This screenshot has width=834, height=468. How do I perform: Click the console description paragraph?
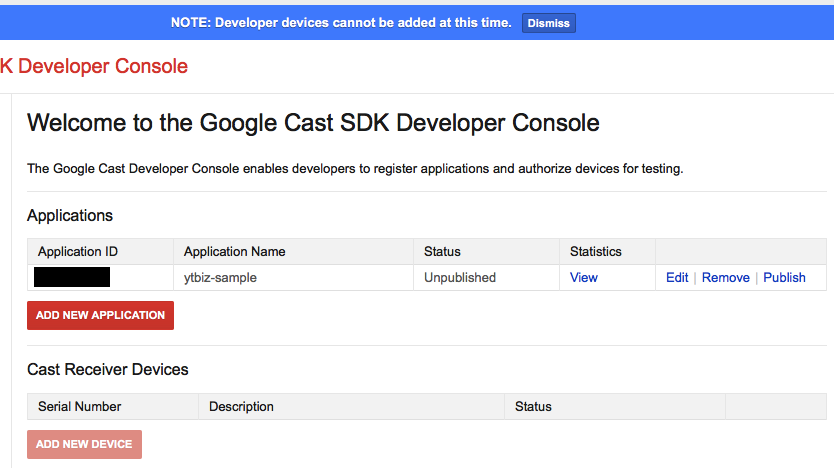(x=355, y=169)
